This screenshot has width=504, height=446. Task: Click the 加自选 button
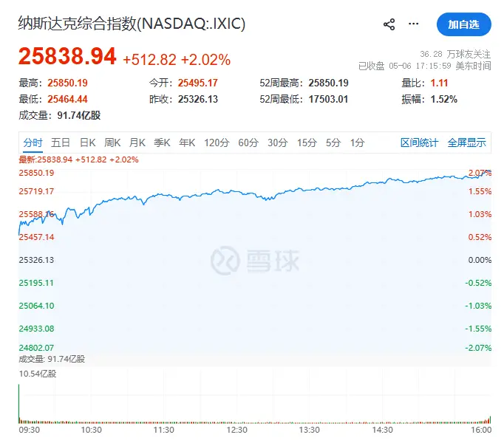[464, 24]
